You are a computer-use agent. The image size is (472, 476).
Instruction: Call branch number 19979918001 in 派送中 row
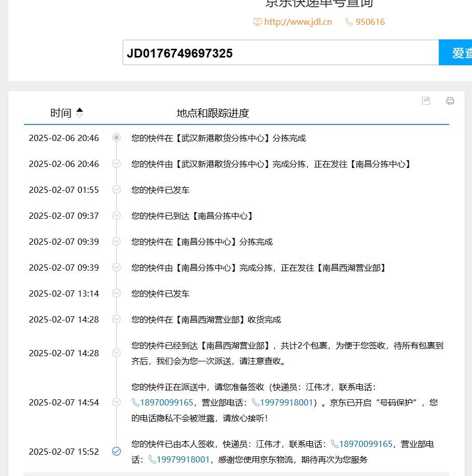click(x=286, y=402)
